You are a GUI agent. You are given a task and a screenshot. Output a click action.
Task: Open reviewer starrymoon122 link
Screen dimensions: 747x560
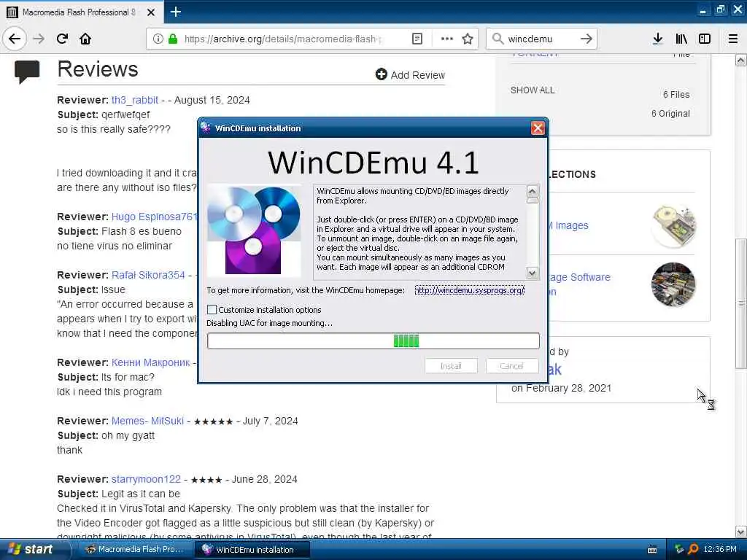click(x=146, y=479)
